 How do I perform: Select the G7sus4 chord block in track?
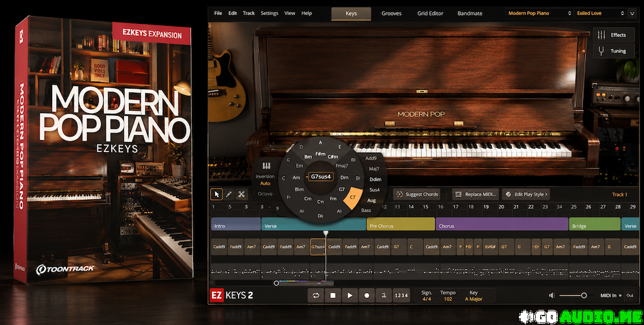click(318, 246)
